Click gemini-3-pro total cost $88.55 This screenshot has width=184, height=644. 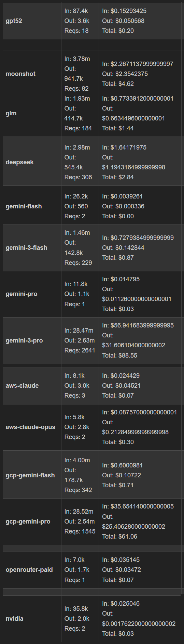tap(119, 356)
